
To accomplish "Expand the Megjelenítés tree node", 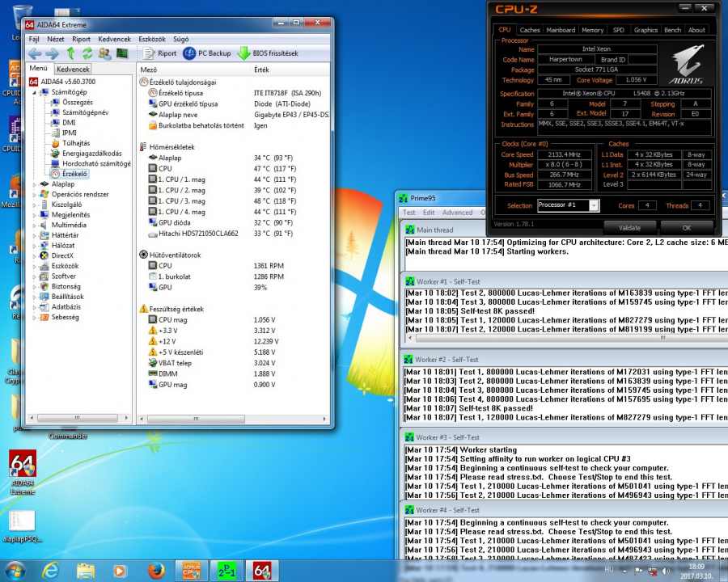I will coord(34,215).
